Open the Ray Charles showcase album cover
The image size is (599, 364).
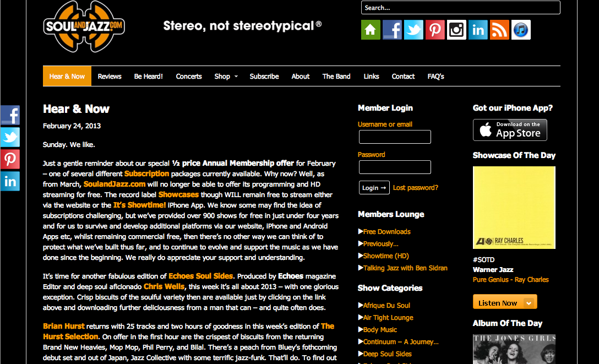tap(514, 208)
